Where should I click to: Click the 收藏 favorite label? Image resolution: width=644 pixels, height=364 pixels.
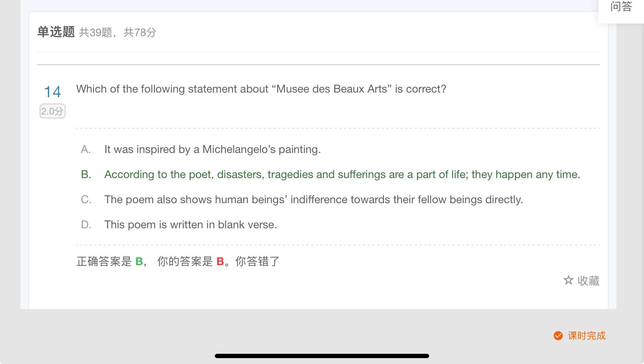coord(588,281)
